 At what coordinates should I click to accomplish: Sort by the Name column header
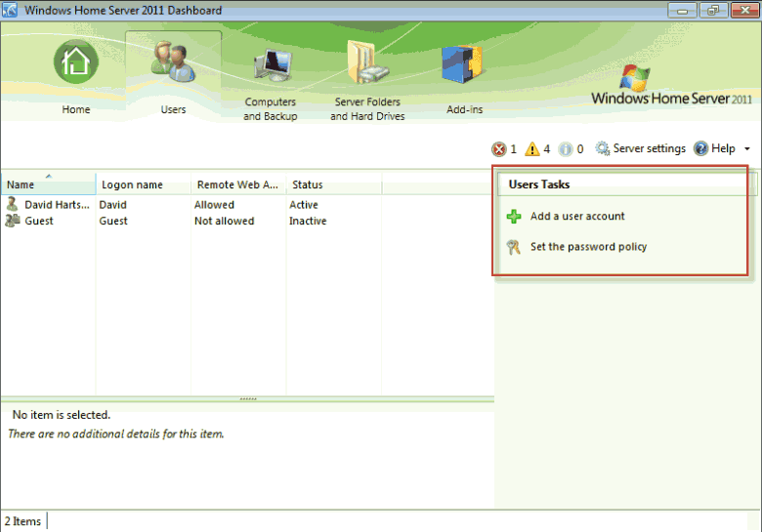[x=48, y=184]
